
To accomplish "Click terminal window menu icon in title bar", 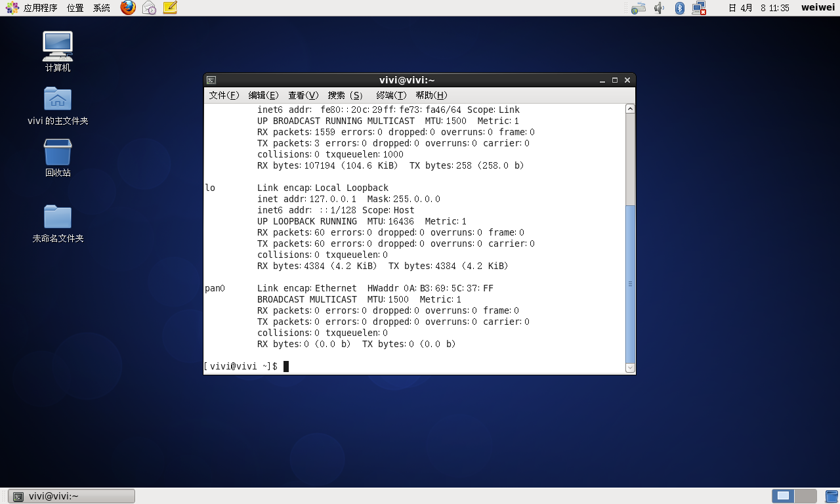I will coord(211,80).
